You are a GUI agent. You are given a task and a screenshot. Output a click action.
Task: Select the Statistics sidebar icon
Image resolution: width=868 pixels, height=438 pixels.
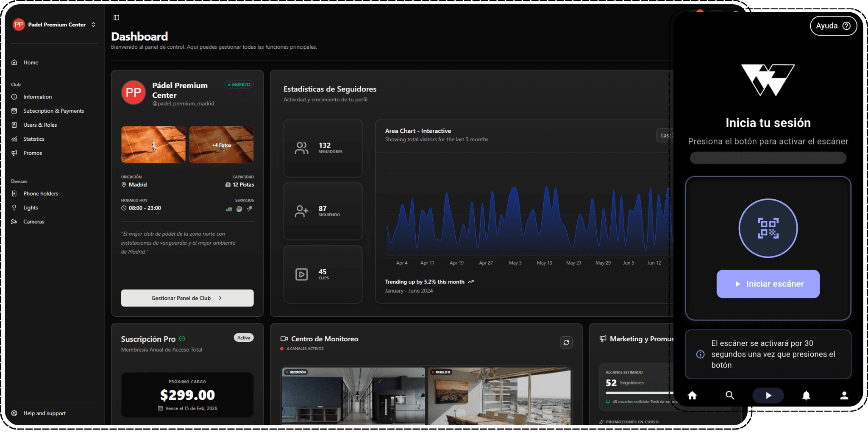coord(15,139)
